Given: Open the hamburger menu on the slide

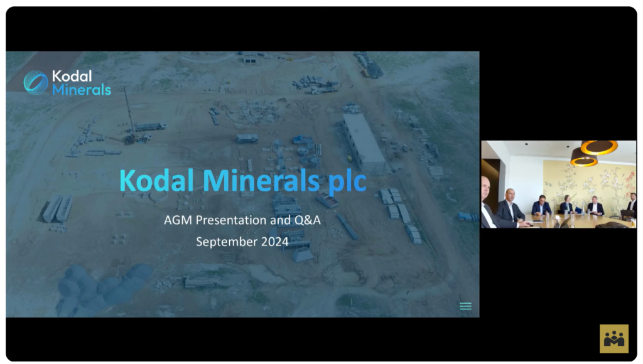Looking at the screenshot, I should (465, 306).
